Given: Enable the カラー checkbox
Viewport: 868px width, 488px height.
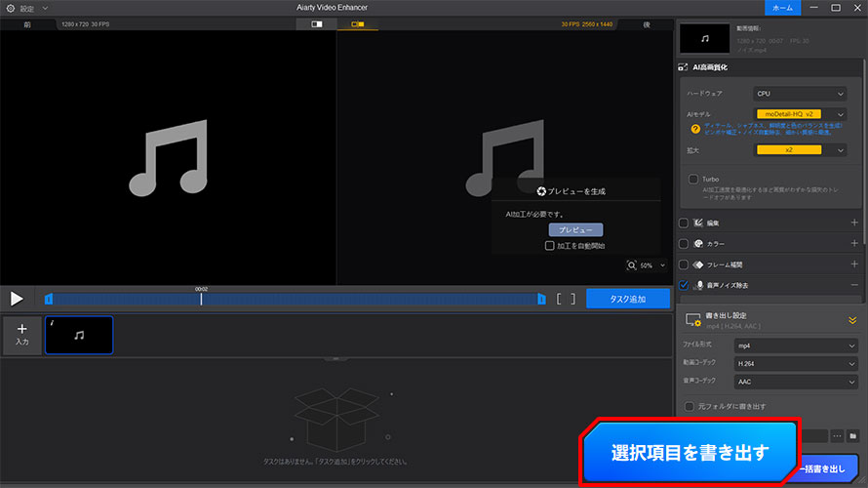Looking at the screenshot, I should point(684,244).
